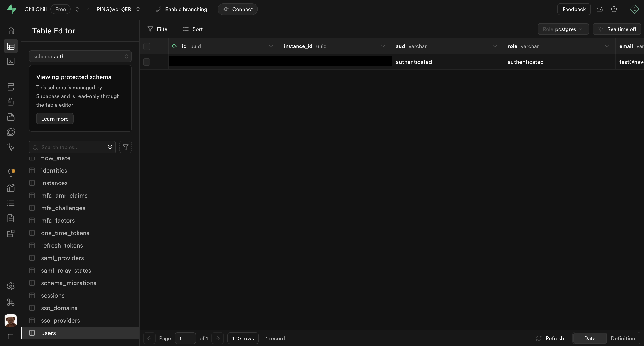The image size is (644, 346).
Task: Select the sessions table in list
Action: click(53, 296)
